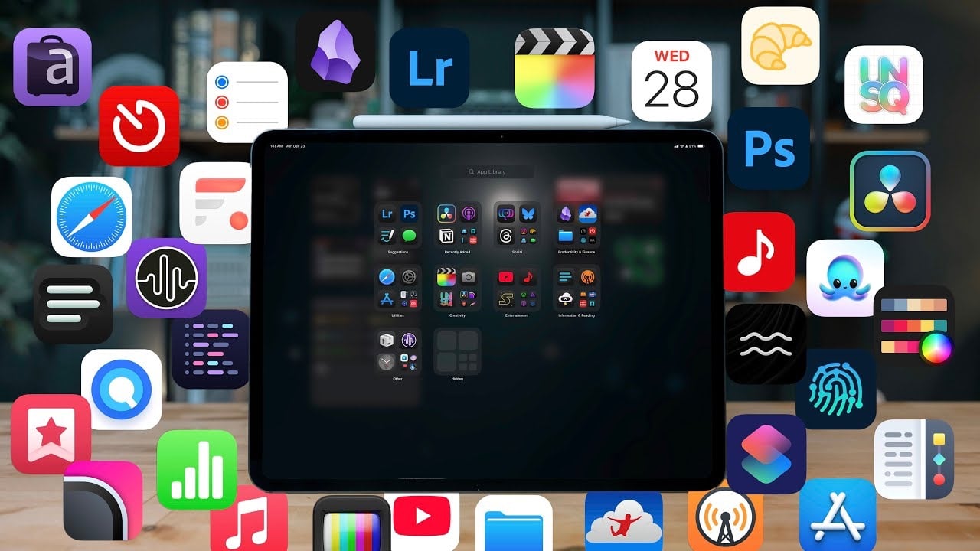This screenshot has width=980, height=551.
Task: Open the blue octopus app icon
Action: [845, 278]
